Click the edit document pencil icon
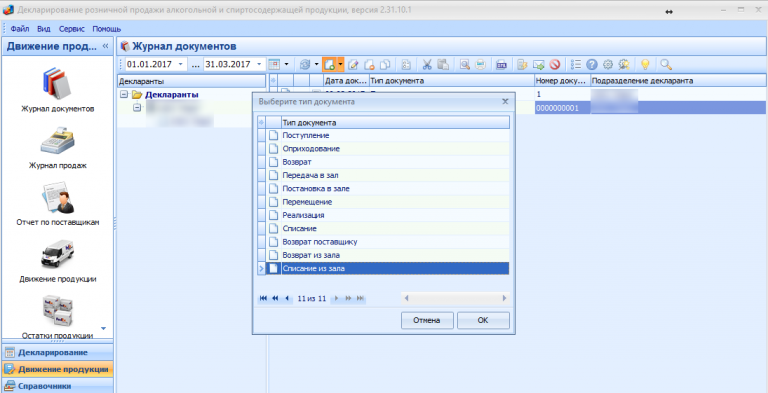768x393 pixels. point(354,64)
